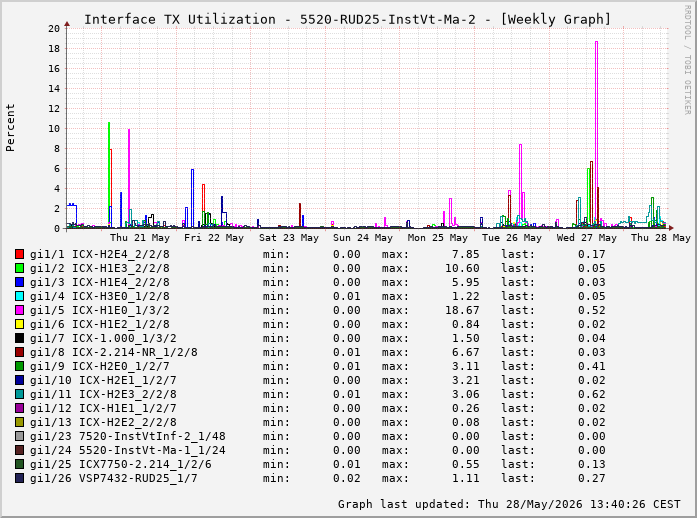The width and height of the screenshot is (697, 518).
Task: Select legend label gi1/6 ICX-H1E2_1/2/8
Action: 100,324
